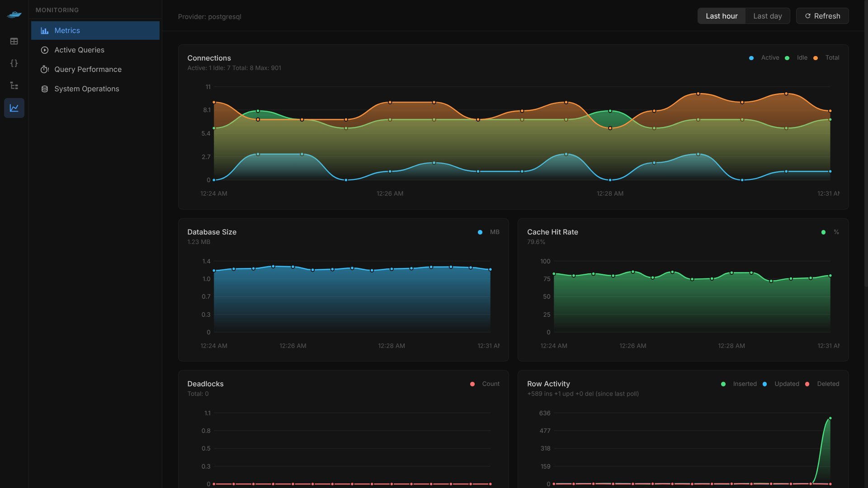Screen dimensions: 868x488
Task: Click the Total: 0 deadlocks text
Action: (198, 394)
